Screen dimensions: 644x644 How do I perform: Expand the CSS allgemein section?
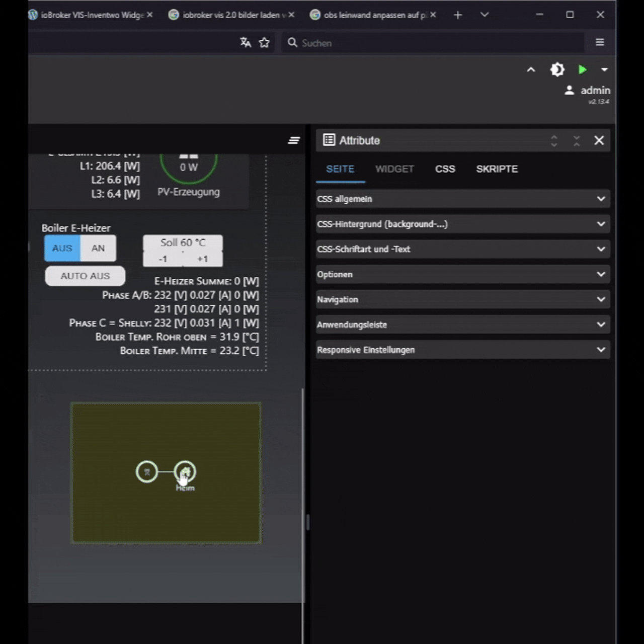pos(462,199)
